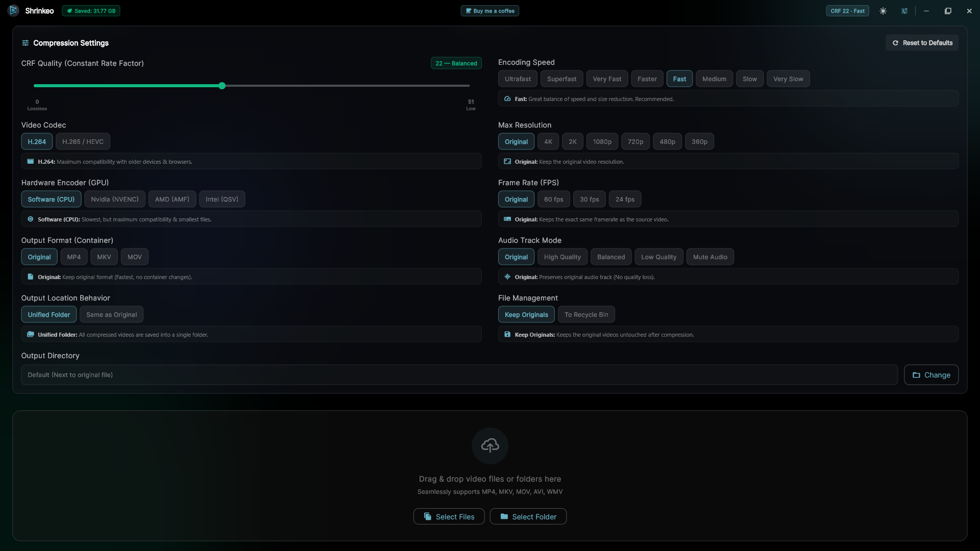Screen dimensions: 980x551
Task: Set encoding speed to Very Fast
Action: (x=607, y=79)
